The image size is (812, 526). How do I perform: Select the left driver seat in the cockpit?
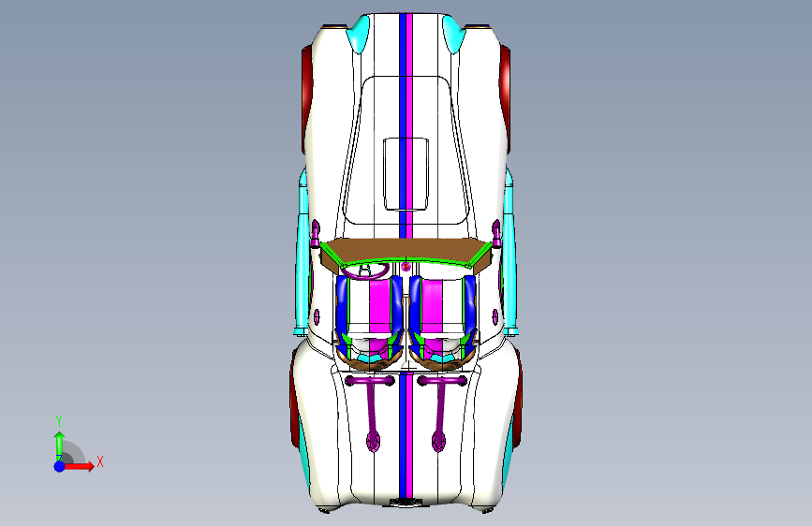coord(369,322)
